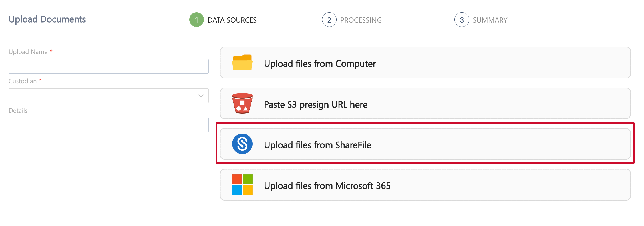Click the green step 1 circle
This screenshot has width=644, height=226.
pos(196,20)
